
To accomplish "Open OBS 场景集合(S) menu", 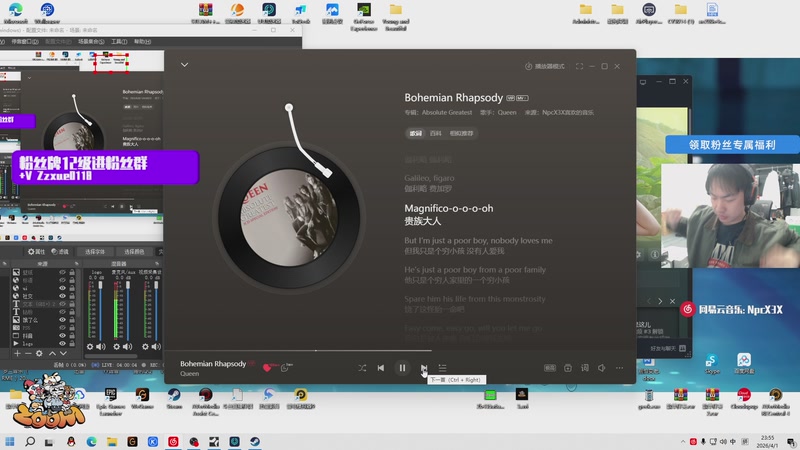I will point(91,41).
